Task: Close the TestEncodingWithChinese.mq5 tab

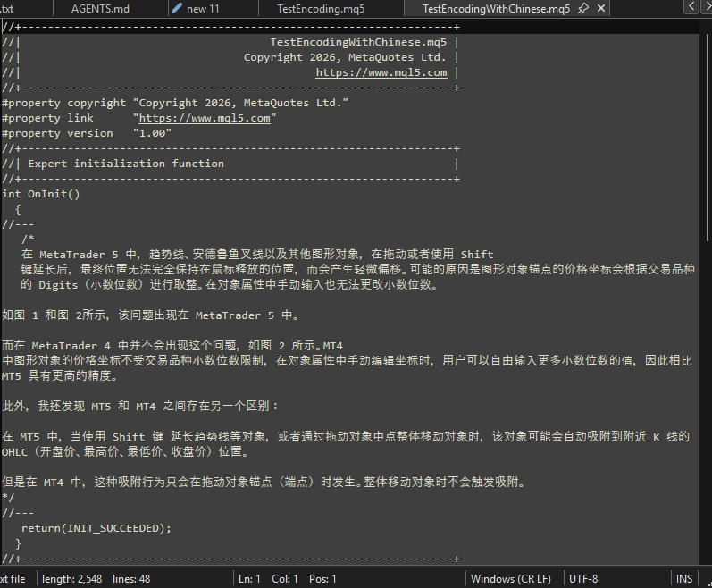Action: (x=601, y=8)
